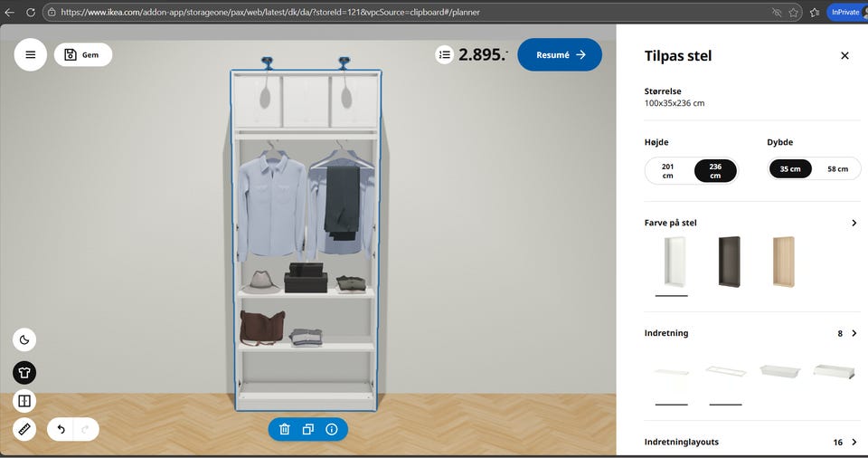Screen dimensions: 868x458
Task: Open the hamburger main menu
Action: (x=31, y=55)
